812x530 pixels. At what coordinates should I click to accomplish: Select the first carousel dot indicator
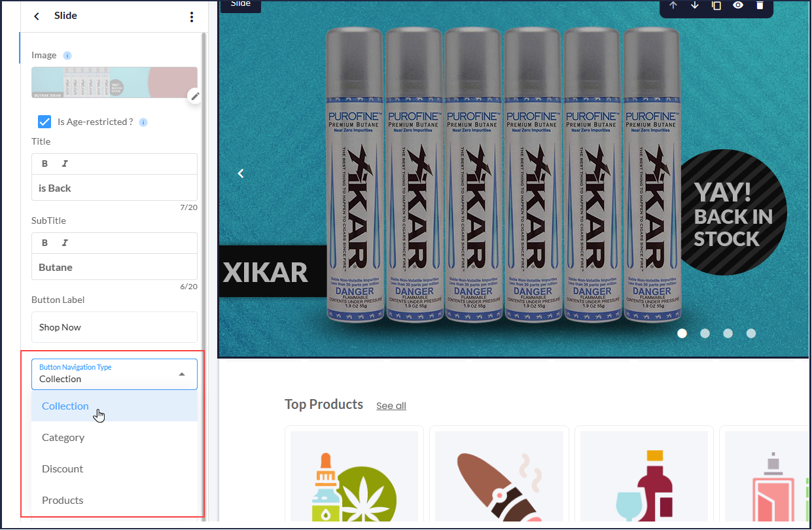coord(682,333)
